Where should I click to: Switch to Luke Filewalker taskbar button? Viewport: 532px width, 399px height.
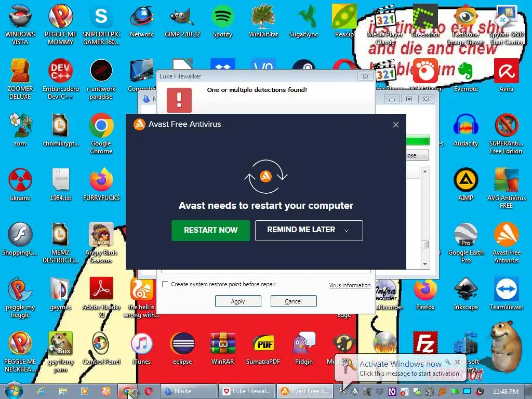pyautogui.click(x=246, y=391)
